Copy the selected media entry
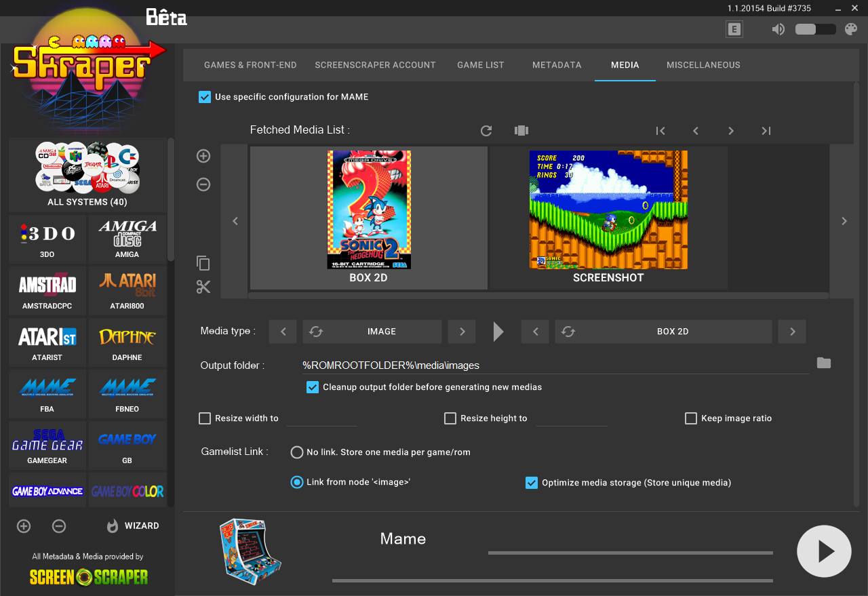This screenshot has height=596, width=868. [x=203, y=263]
